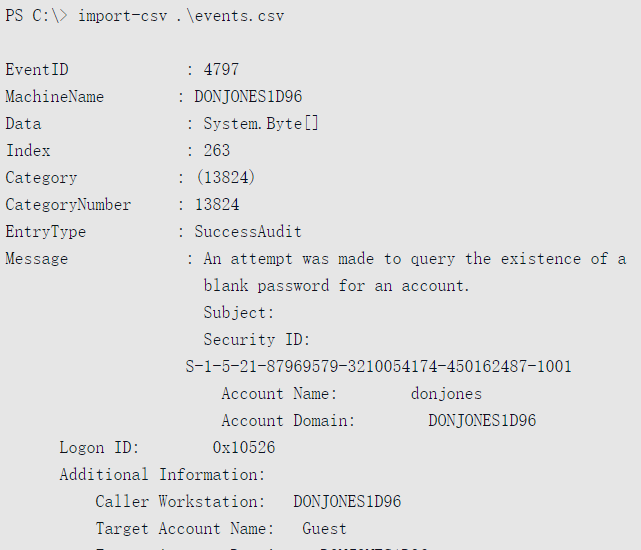Click the MachineName field label
641x550 pixels.
[x=54, y=97]
